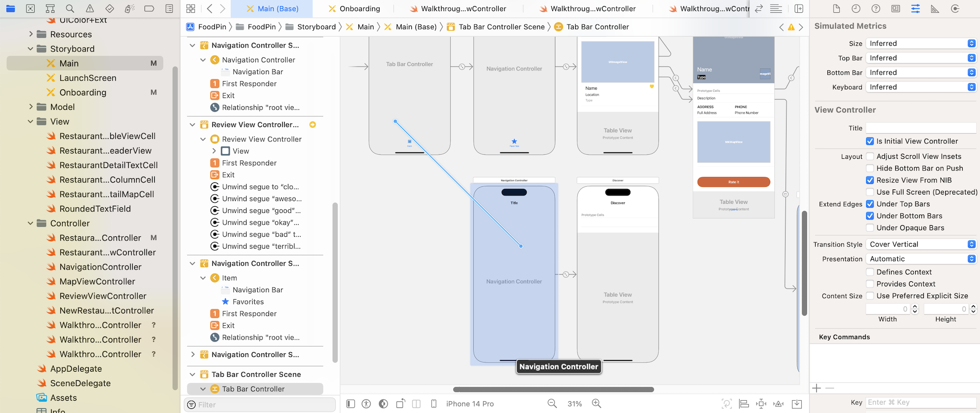This screenshot has height=413, width=980.
Task: Enable Hide Bottom Bar on Push
Action: pos(870,168)
